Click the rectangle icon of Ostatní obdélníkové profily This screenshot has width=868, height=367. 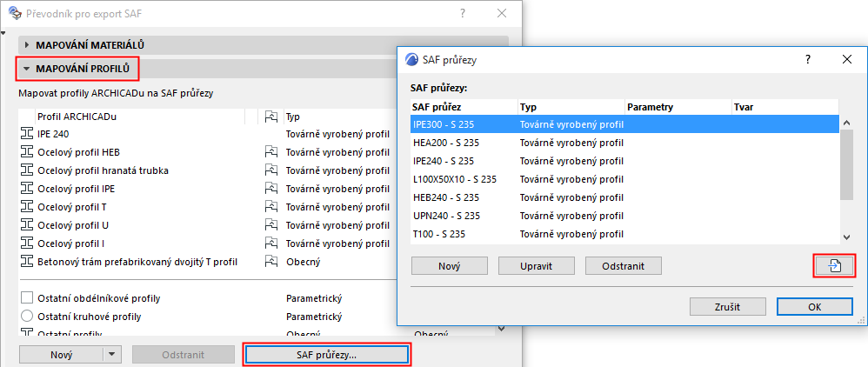(x=27, y=298)
